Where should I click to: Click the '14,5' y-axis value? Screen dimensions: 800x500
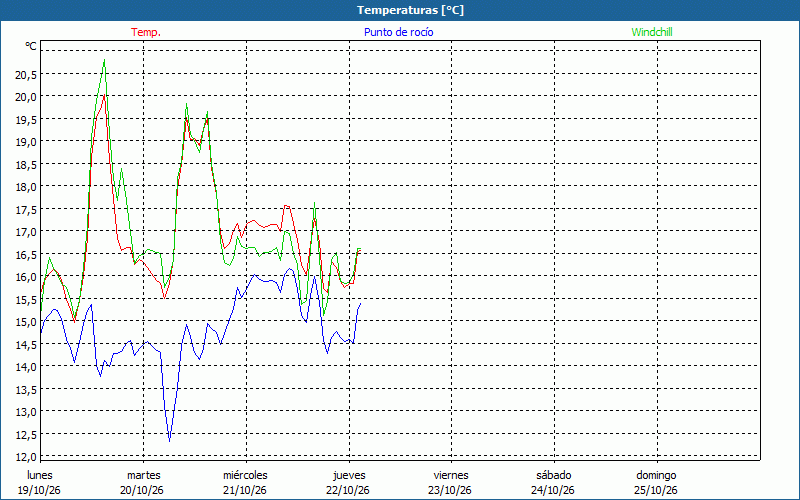[26, 344]
